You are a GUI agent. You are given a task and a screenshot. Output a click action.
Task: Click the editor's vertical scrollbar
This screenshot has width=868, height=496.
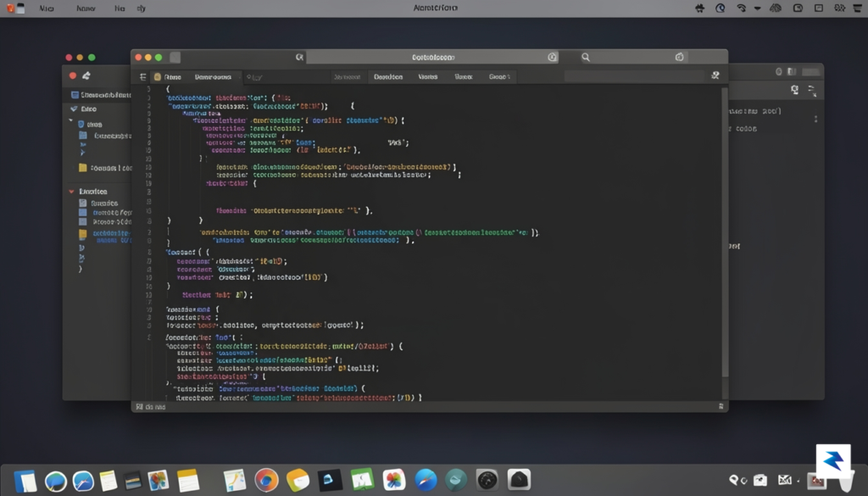725,232
